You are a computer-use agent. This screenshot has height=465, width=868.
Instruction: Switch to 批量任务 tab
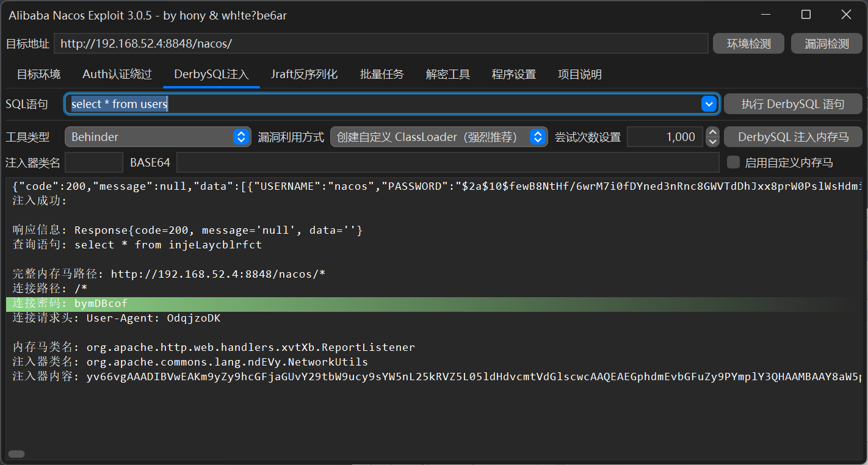pos(382,74)
